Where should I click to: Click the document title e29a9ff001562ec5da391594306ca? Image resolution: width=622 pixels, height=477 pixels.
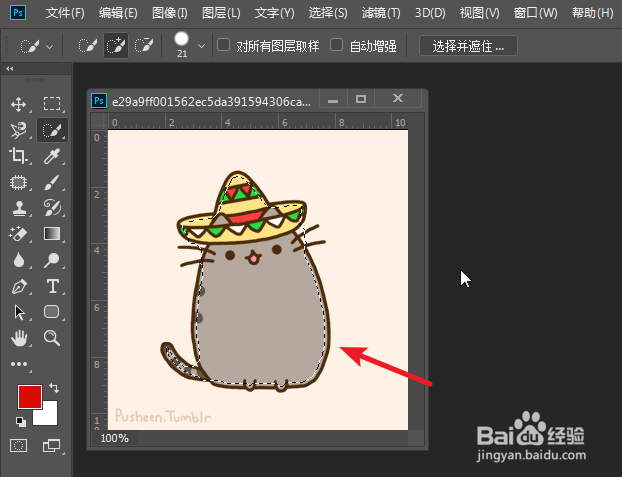[211, 102]
